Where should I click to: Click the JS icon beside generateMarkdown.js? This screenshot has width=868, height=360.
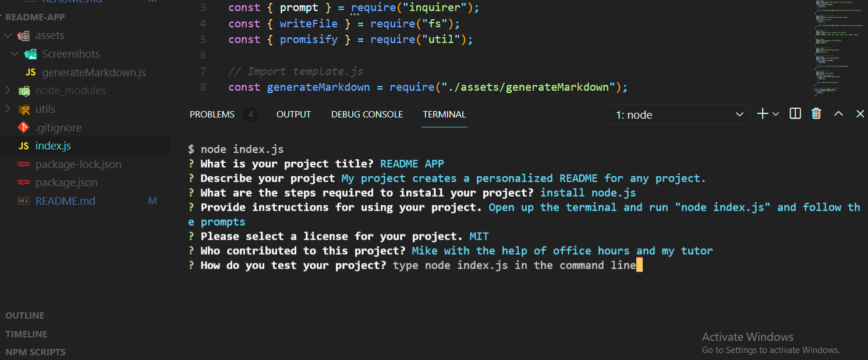click(x=31, y=73)
